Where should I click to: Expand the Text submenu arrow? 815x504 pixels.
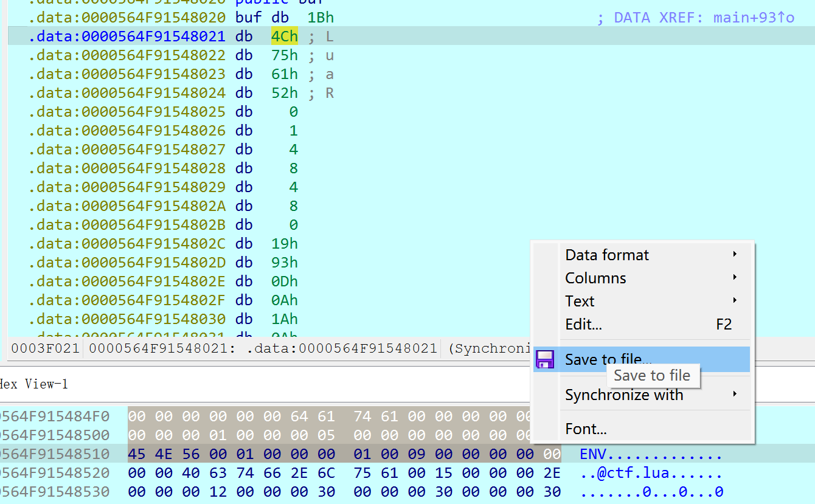(x=735, y=301)
